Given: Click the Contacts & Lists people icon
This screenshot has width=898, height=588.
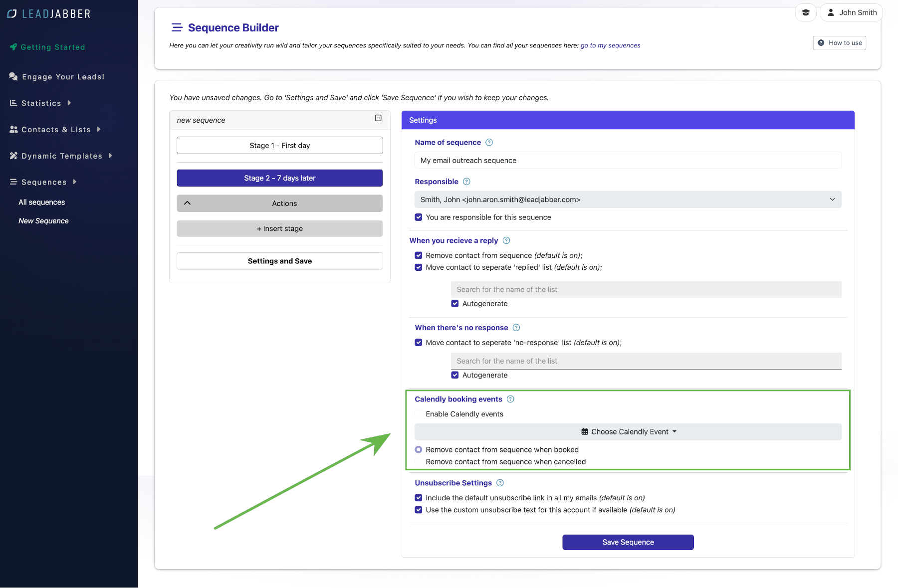Looking at the screenshot, I should (13, 129).
